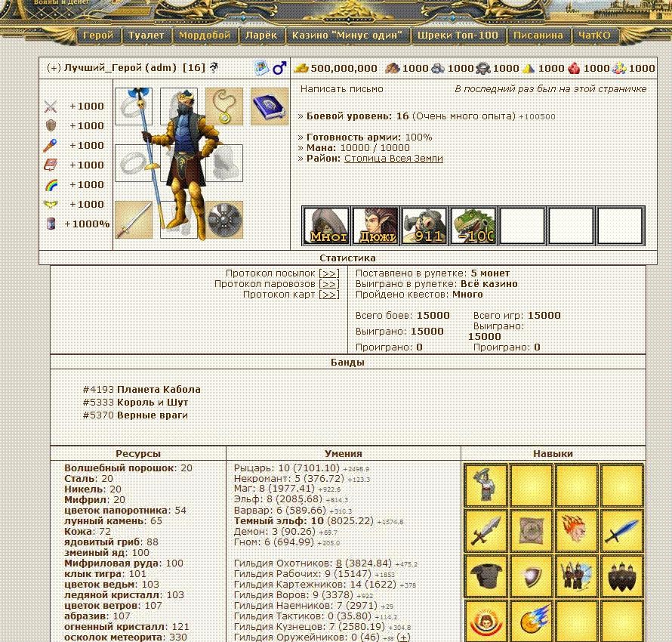The image size is (672, 642).
Task: Click the winged morale stat icon
Action: (x=51, y=205)
